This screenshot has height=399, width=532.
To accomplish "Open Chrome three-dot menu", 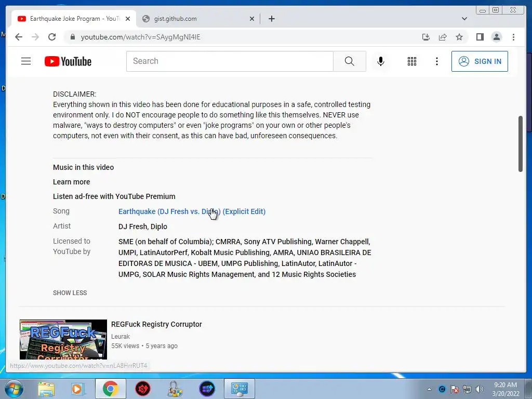I will click(x=513, y=37).
